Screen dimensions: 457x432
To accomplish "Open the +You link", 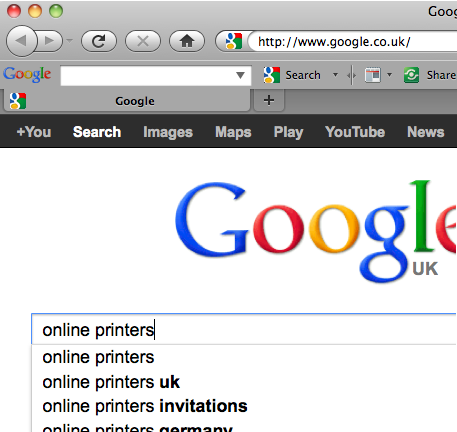I will pyautogui.click(x=34, y=132).
